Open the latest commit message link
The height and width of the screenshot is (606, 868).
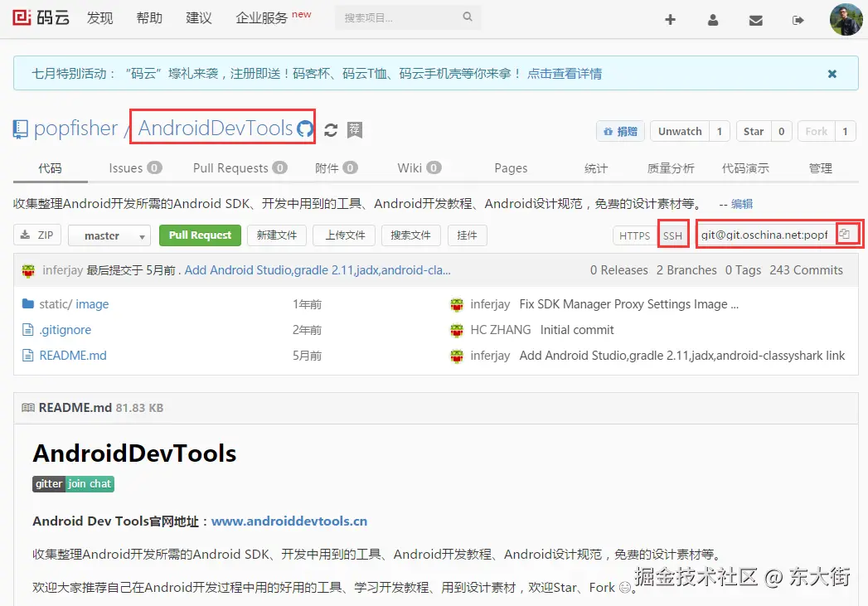click(318, 270)
